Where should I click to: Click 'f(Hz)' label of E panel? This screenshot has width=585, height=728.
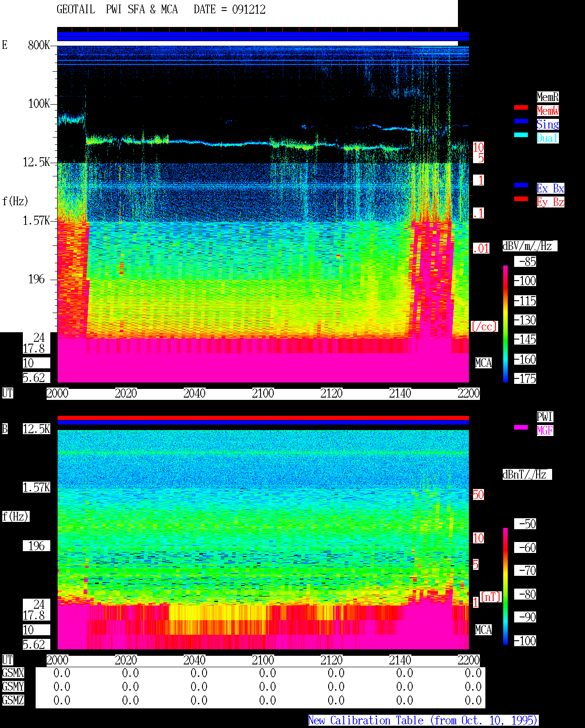pos(15,201)
